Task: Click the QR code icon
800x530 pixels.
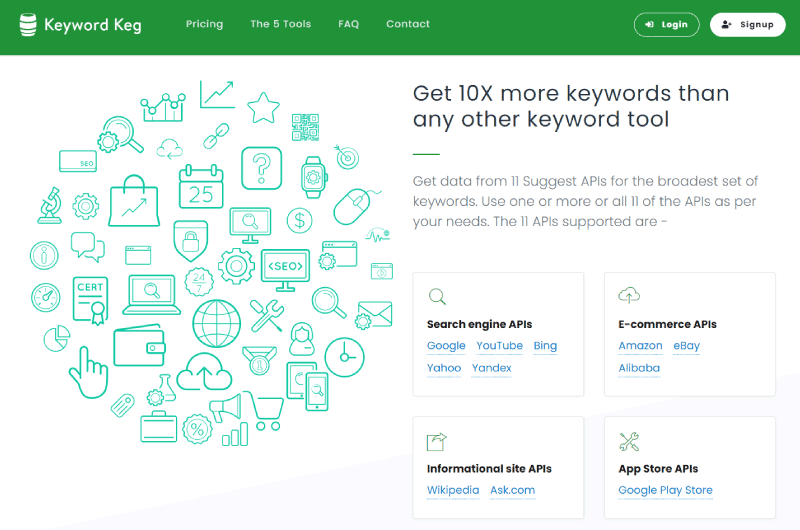Action: [x=305, y=127]
